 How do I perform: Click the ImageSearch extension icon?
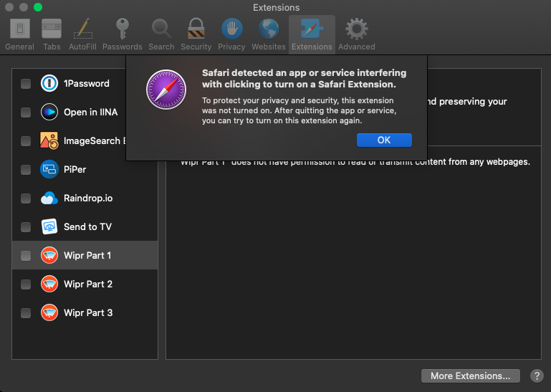click(x=49, y=140)
